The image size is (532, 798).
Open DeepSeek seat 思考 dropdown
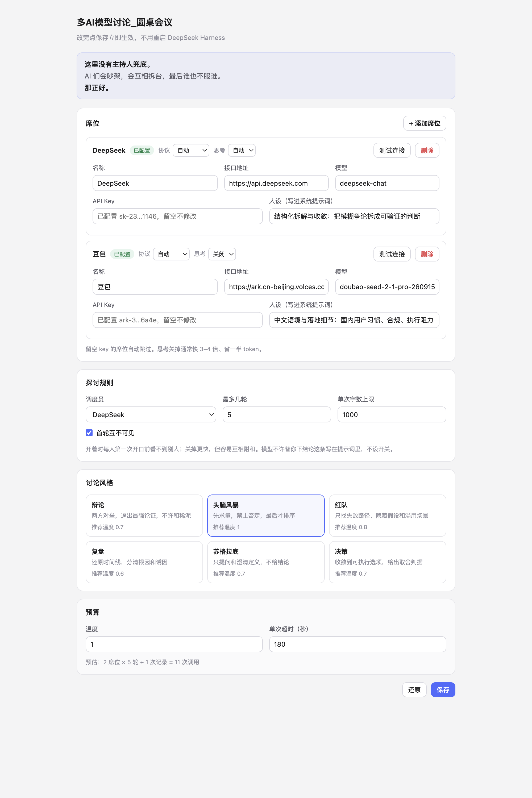(x=242, y=150)
